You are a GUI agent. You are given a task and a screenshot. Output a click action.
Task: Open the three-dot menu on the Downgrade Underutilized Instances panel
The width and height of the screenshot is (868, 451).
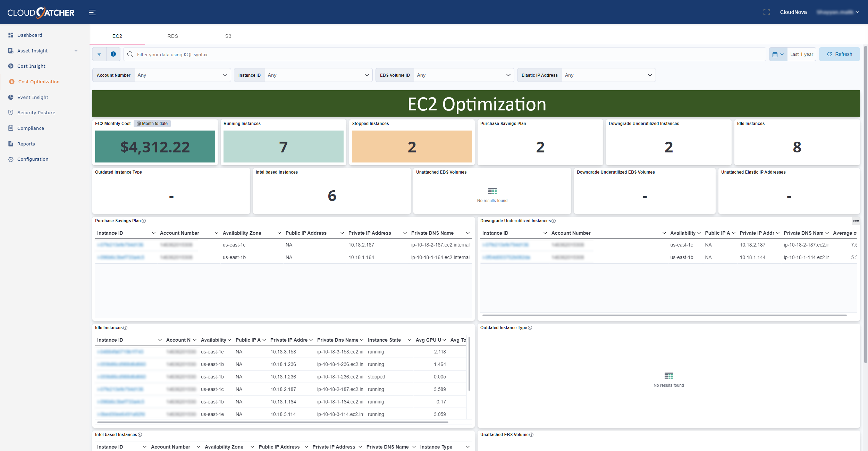(856, 221)
